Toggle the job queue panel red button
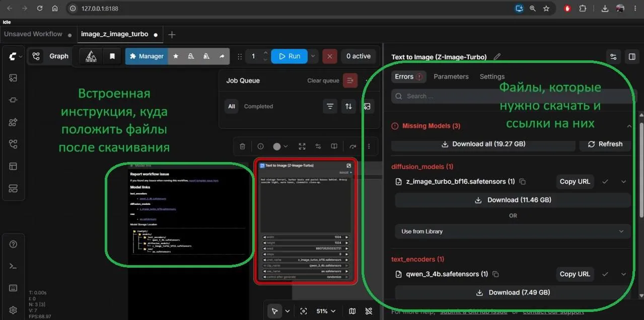 (x=350, y=81)
